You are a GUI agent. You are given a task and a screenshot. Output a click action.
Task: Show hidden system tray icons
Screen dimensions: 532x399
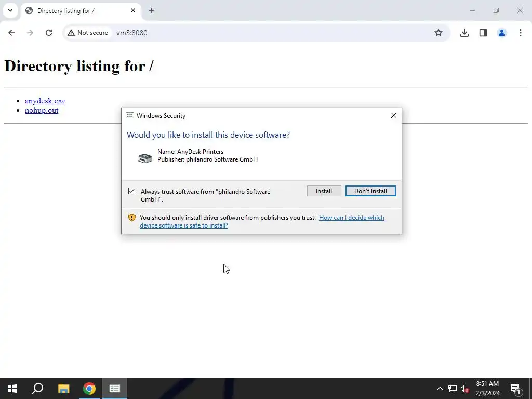(x=440, y=389)
